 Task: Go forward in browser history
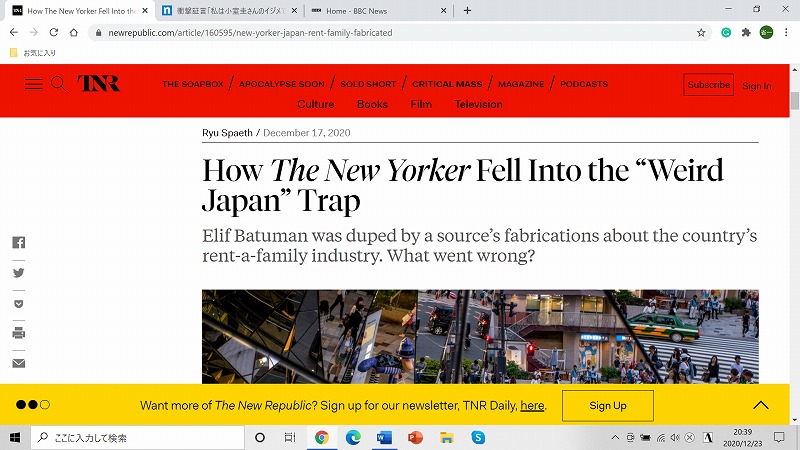click(34, 32)
